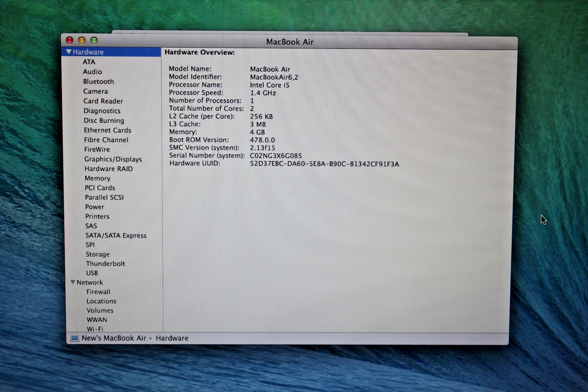
Task: Click the 1.4 GHz processor speed
Action: coord(263,93)
